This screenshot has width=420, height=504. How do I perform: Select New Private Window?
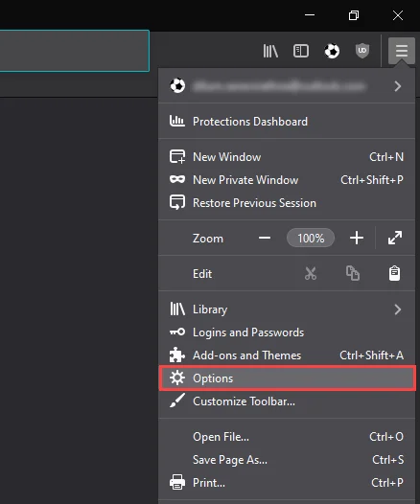[287, 180]
